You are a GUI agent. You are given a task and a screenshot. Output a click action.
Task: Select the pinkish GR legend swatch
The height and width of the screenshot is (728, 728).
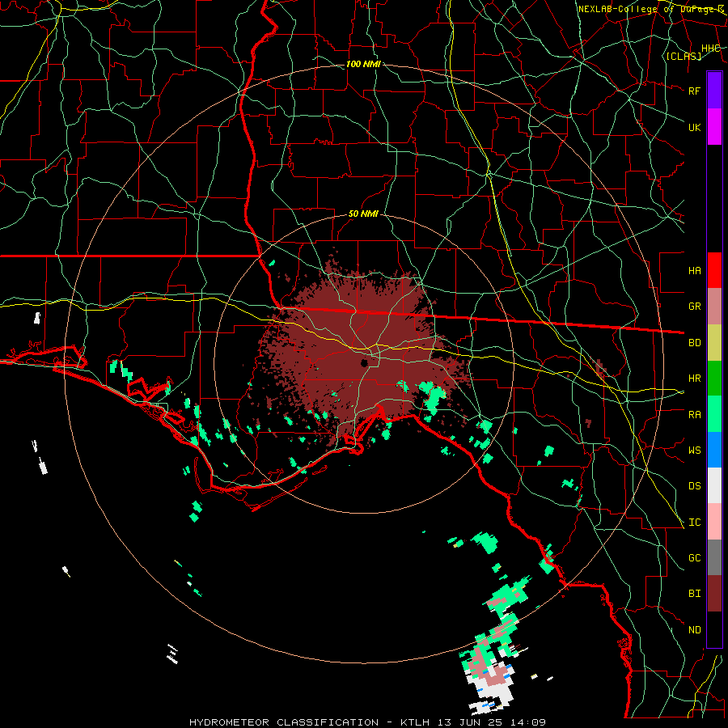click(714, 307)
